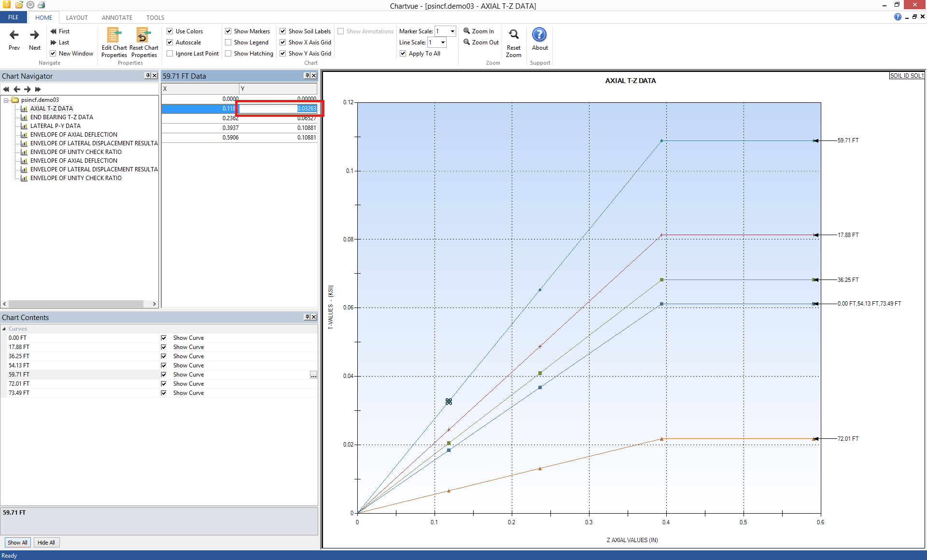Click the settings gear in title bar
Viewport: 927px width, 560px height.
tap(30, 5)
